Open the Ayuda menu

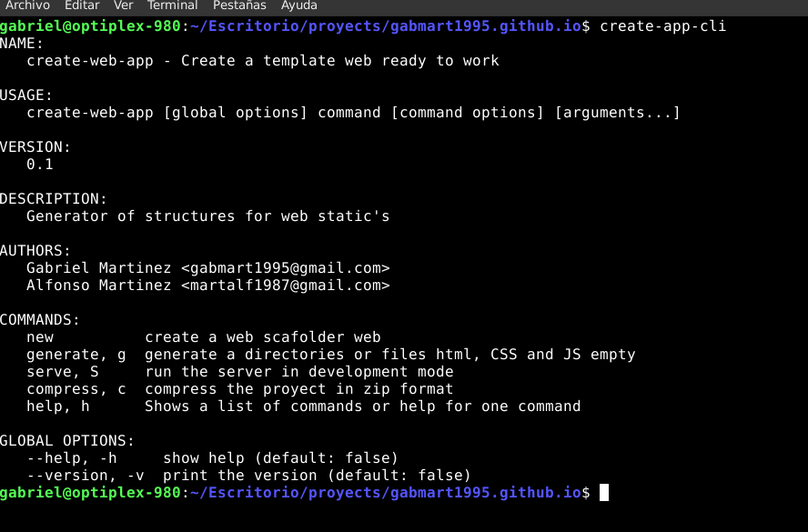coord(299,5)
